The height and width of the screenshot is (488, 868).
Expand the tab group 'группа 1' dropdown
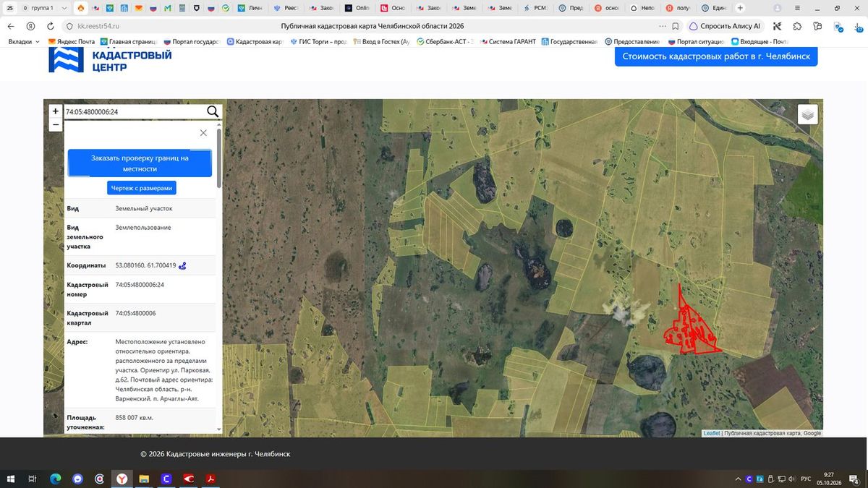64,8
